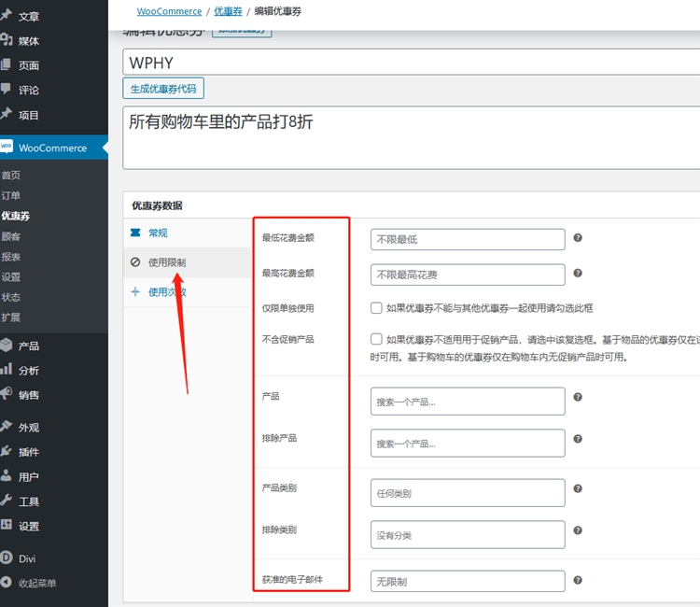Open 首页 under WooCommerce menu
Image resolution: width=700 pixels, height=607 pixels.
click(x=10, y=175)
